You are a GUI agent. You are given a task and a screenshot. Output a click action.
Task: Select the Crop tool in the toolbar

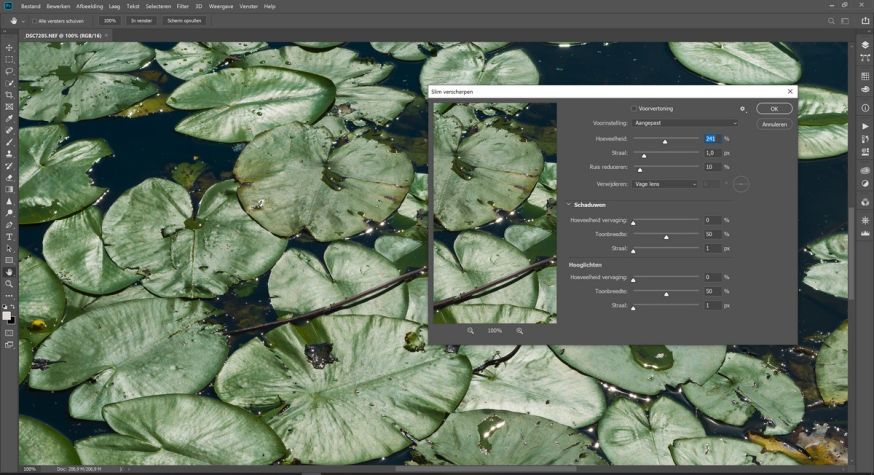click(9, 94)
